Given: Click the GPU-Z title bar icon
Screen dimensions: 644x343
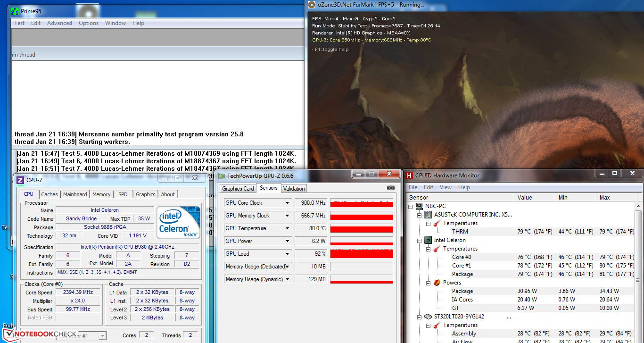Looking at the screenshot, I should (222, 176).
